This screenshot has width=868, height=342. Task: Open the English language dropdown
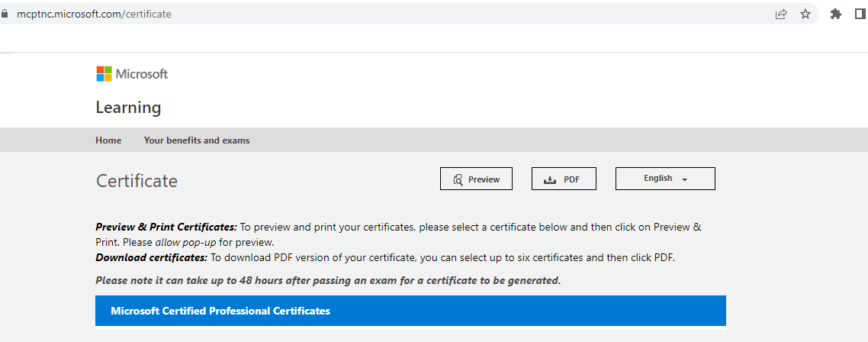(665, 179)
